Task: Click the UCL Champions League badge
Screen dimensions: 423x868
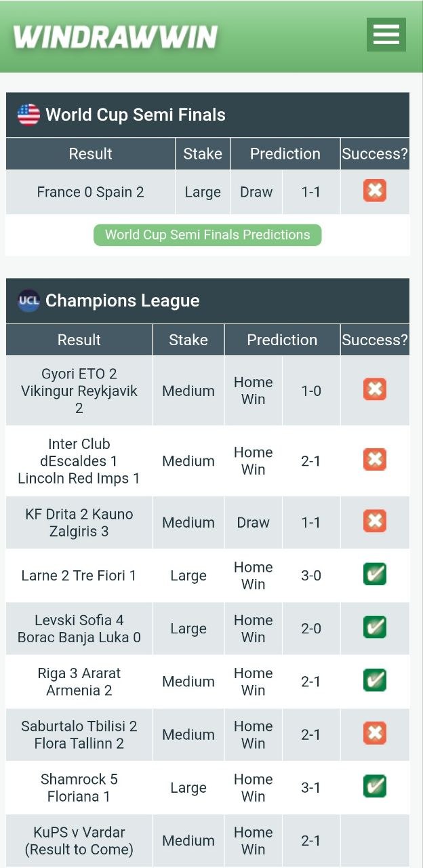Action: pyautogui.click(x=28, y=300)
